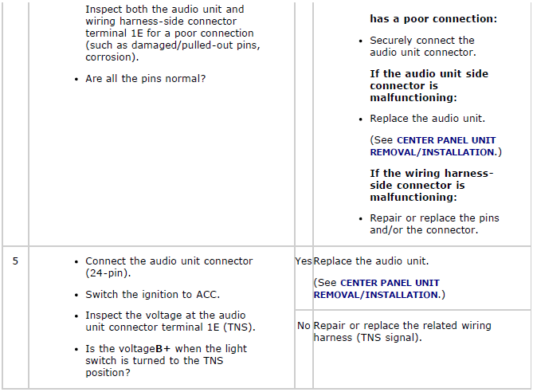The height and width of the screenshot is (392, 533).
Task: Select the Yes result label in step 5
Action: point(304,261)
